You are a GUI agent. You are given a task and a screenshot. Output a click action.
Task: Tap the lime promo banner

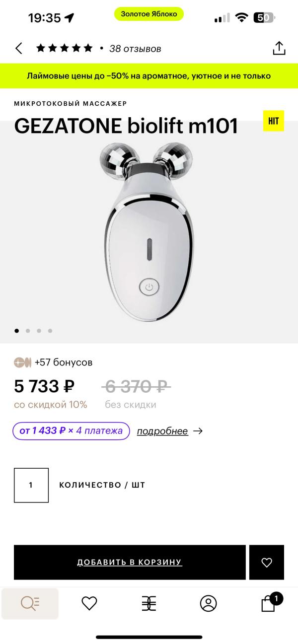tap(149, 76)
